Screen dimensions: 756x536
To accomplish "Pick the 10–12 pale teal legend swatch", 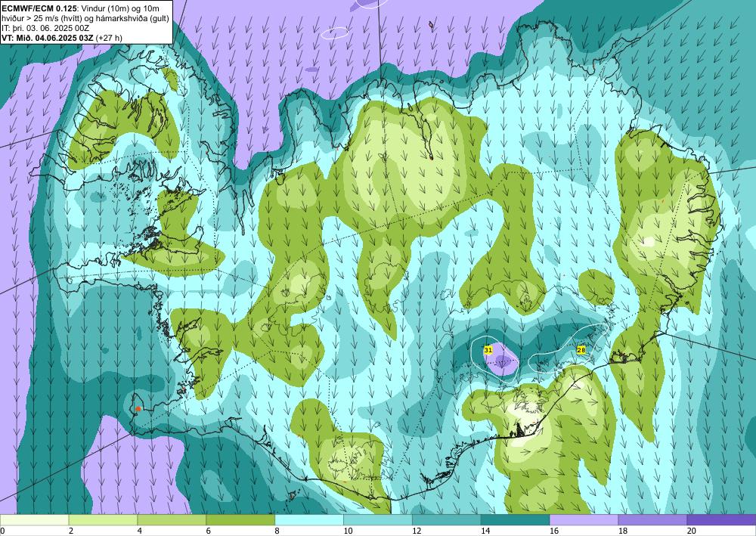I will 378,520.
